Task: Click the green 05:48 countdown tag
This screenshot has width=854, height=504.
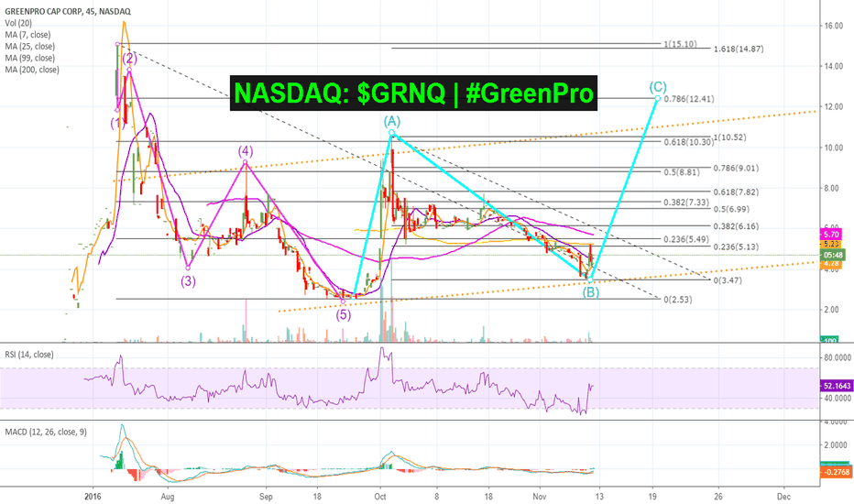Action: point(833,255)
